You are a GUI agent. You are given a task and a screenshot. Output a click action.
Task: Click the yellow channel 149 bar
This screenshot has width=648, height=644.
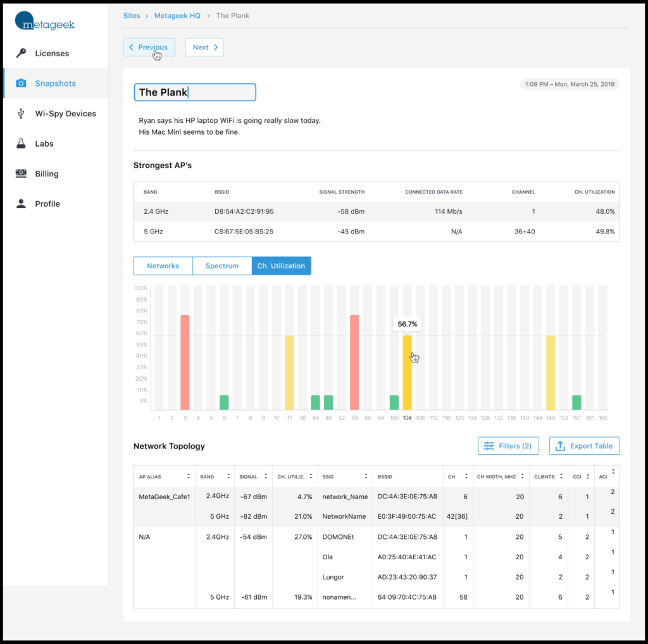(551, 373)
